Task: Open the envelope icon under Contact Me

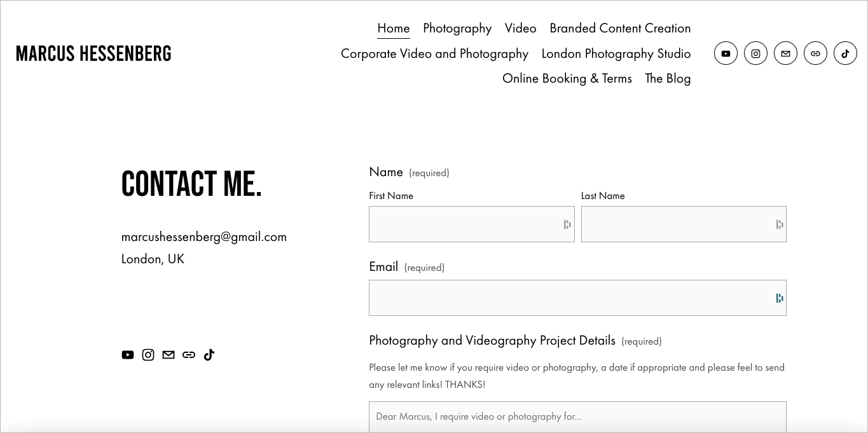Action: (x=169, y=355)
